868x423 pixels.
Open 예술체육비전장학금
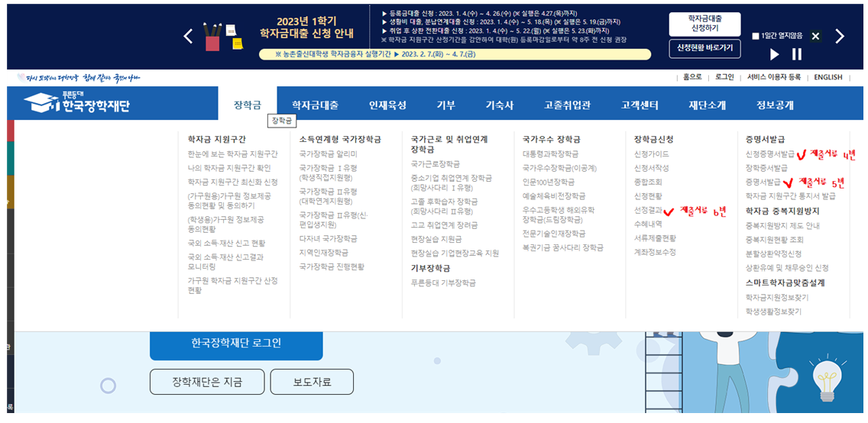point(554,195)
